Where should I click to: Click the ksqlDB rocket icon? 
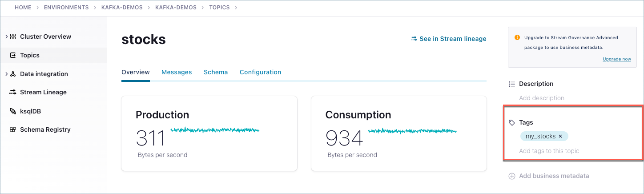tap(13, 111)
